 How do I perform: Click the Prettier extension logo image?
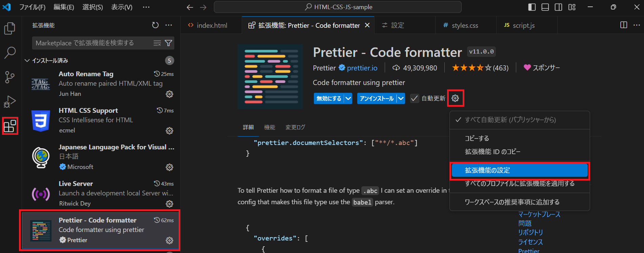coord(270,76)
